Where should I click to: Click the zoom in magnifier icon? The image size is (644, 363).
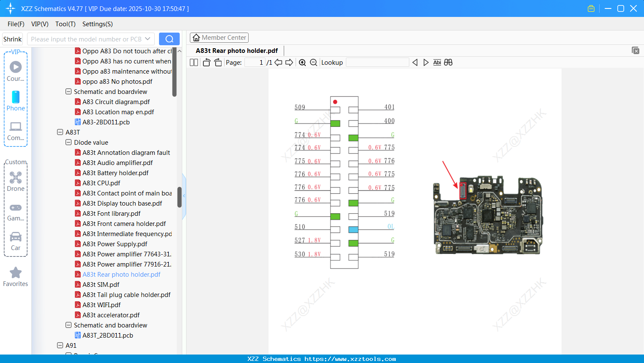pyautogui.click(x=302, y=63)
